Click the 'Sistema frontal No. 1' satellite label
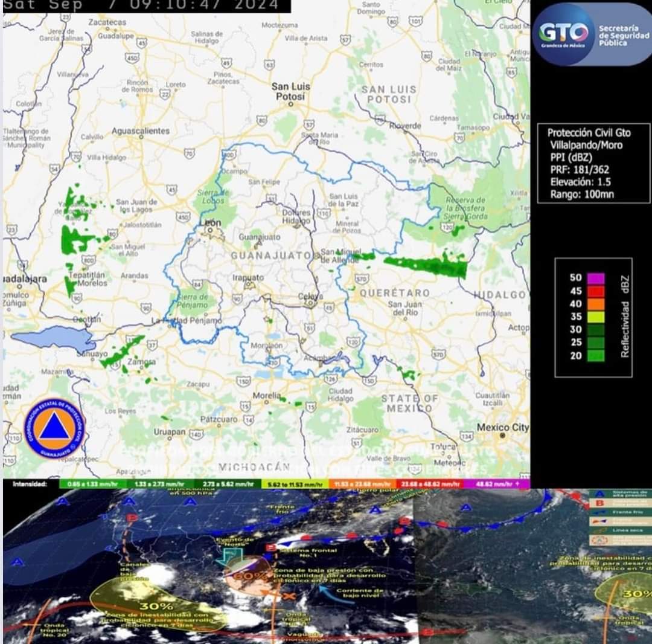The image size is (652, 644). (x=308, y=553)
